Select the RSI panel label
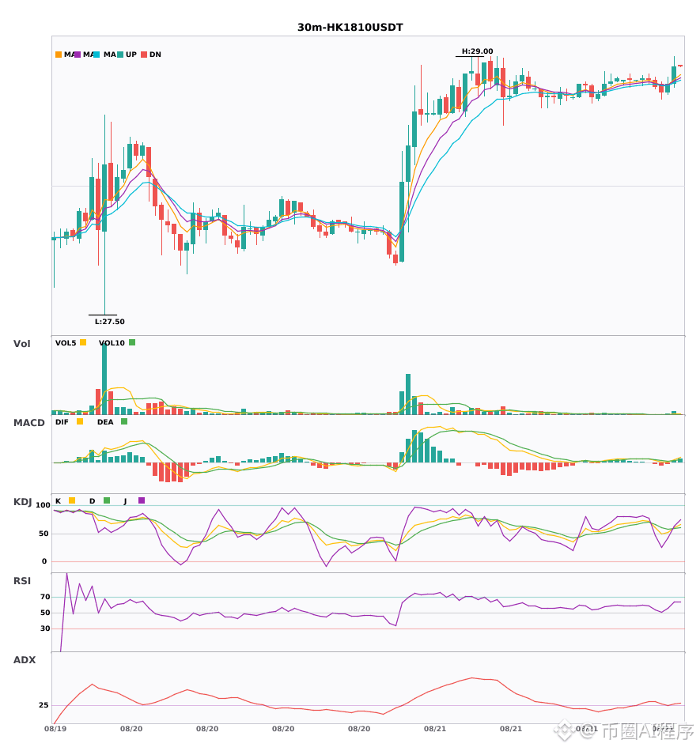700x751 pixels. click(22, 581)
